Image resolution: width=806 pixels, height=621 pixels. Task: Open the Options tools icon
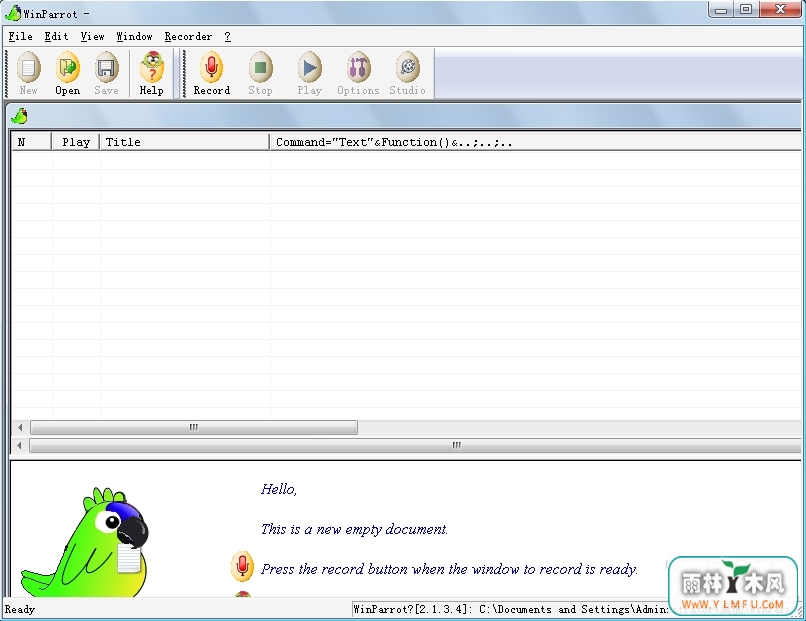coord(358,67)
